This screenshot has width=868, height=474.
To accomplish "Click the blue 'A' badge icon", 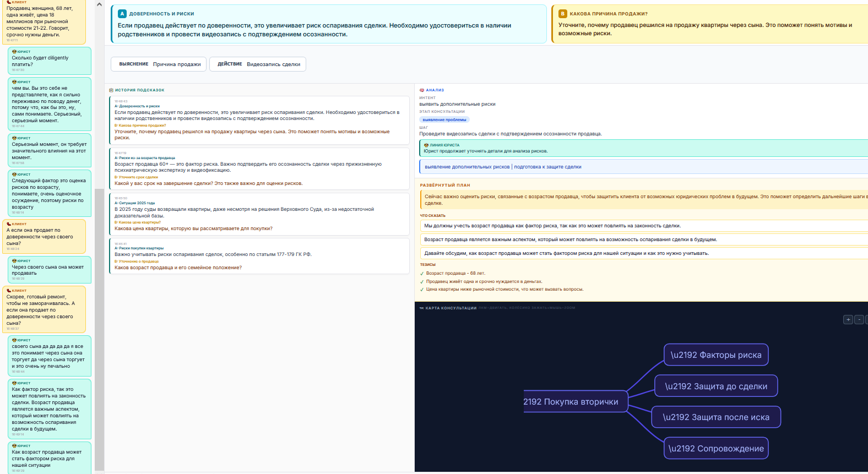I will pyautogui.click(x=122, y=14).
